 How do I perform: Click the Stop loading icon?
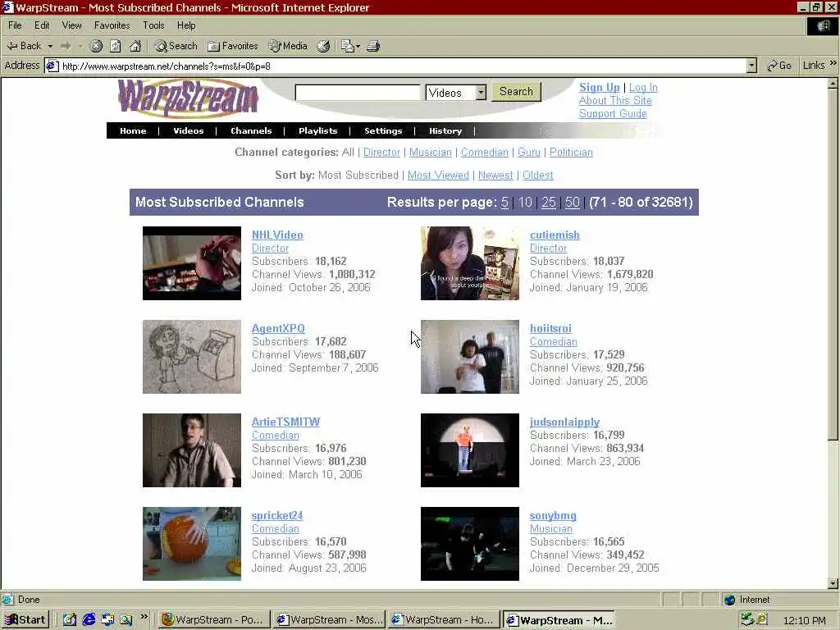[x=96, y=46]
